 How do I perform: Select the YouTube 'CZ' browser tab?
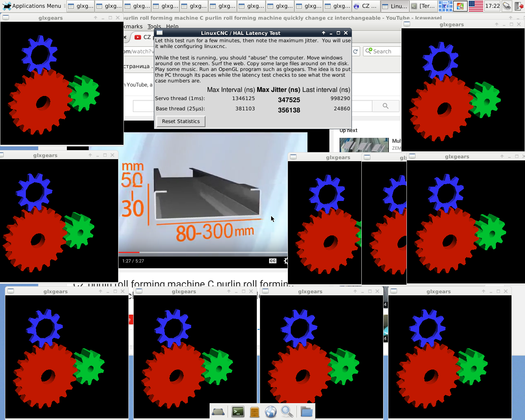click(143, 37)
